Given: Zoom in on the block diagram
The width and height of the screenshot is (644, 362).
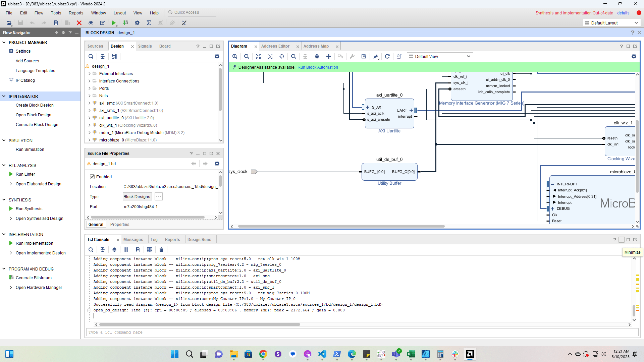Looking at the screenshot, I should pyautogui.click(x=235, y=56).
